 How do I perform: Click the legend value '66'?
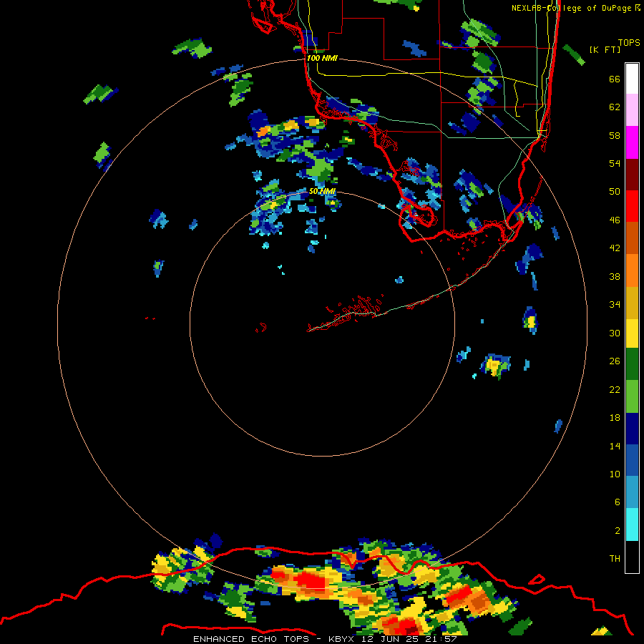tap(615, 79)
